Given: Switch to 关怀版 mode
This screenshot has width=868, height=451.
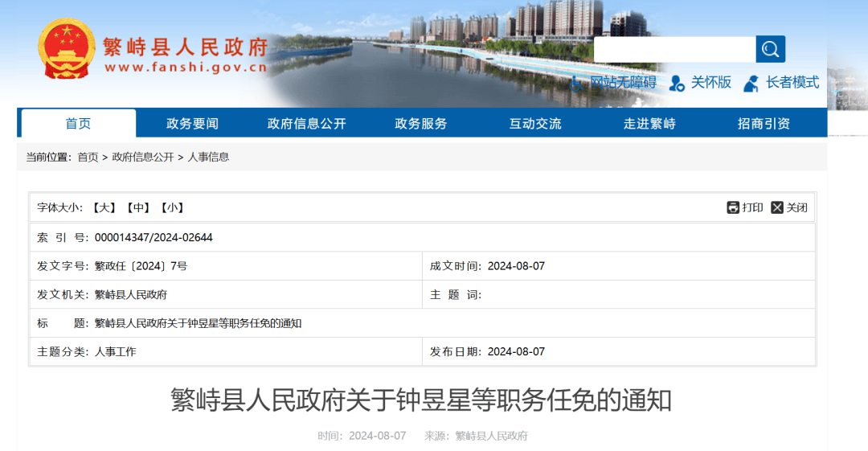Looking at the screenshot, I should pos(710,83).
